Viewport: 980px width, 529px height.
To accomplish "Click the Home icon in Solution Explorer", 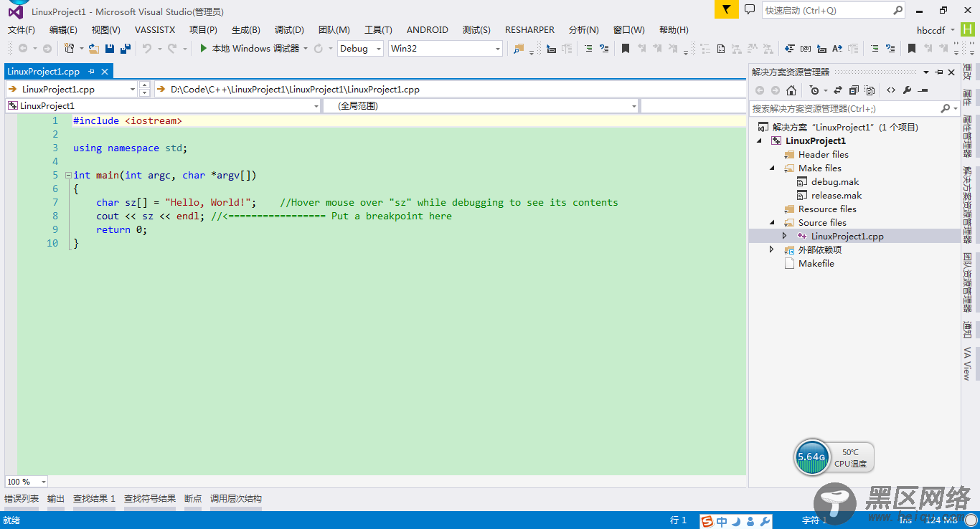I will click(x=791, y=90).
